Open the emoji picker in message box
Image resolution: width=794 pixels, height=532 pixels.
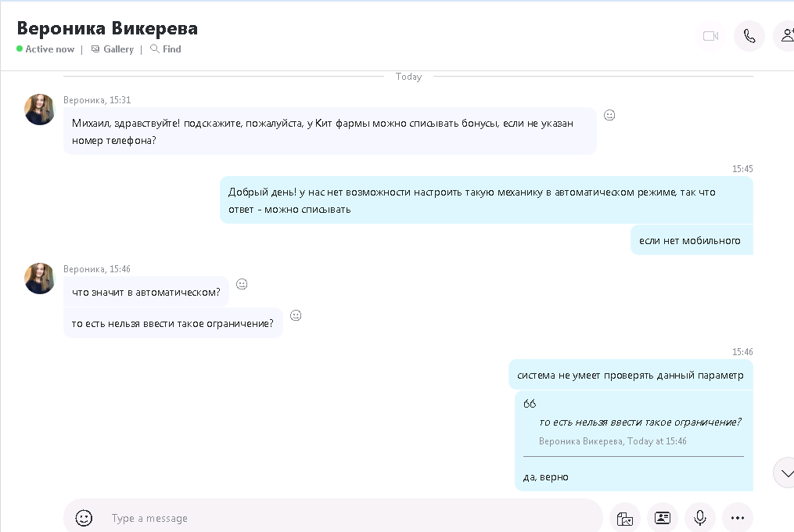pyautogui.click(x=84, y=518)
